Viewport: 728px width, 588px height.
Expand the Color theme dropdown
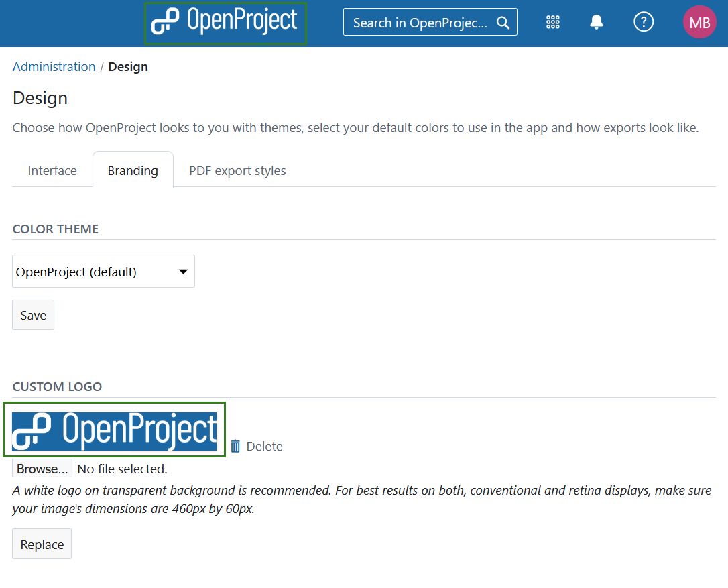pyautogui.click(x=104, y=272)
